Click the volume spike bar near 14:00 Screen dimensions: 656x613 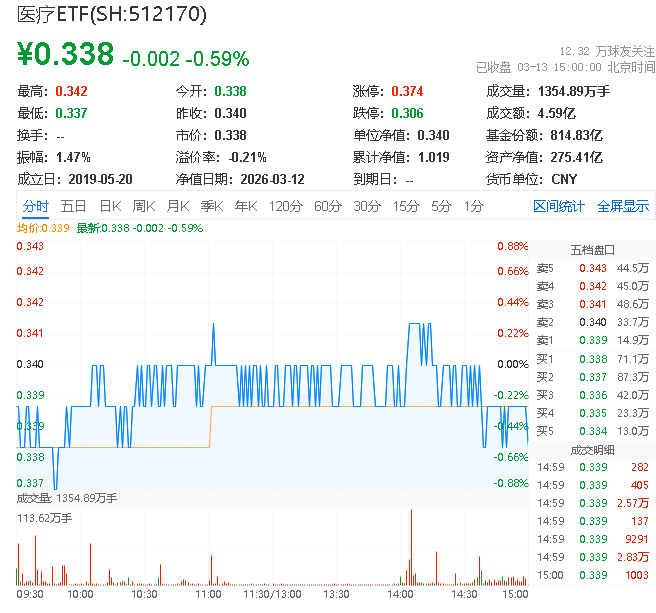[x=411, y=550]
